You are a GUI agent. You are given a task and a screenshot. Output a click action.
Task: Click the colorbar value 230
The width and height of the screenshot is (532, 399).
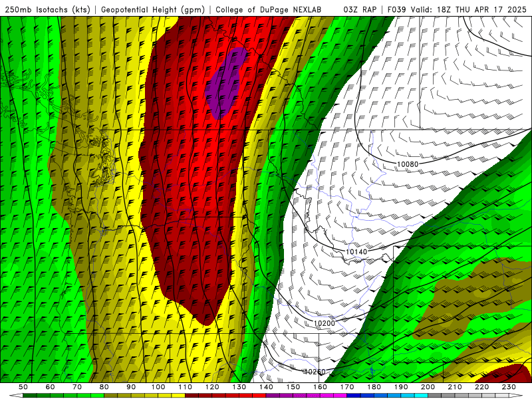509,387
